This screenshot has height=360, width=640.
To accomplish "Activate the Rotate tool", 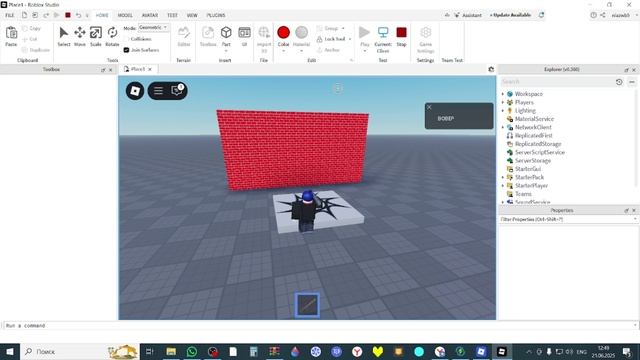I will 112,33.
